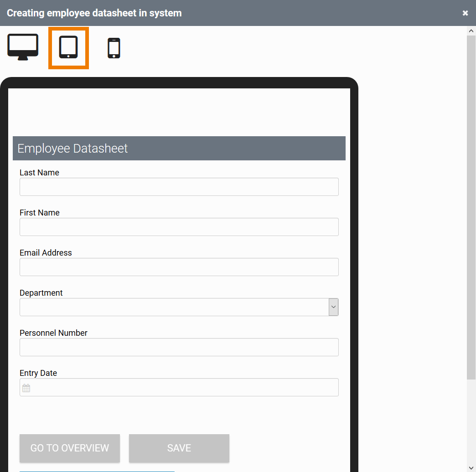Close the Creating employee datasheet dialog
The height and width of the screenshot is (472, 476).
click(x=465, y=13)
